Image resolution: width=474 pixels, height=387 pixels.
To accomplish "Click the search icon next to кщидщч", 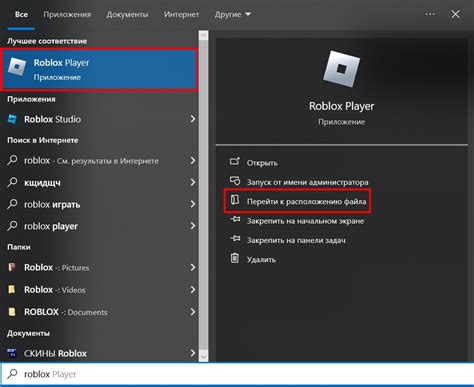I will [x=12, y=182].
